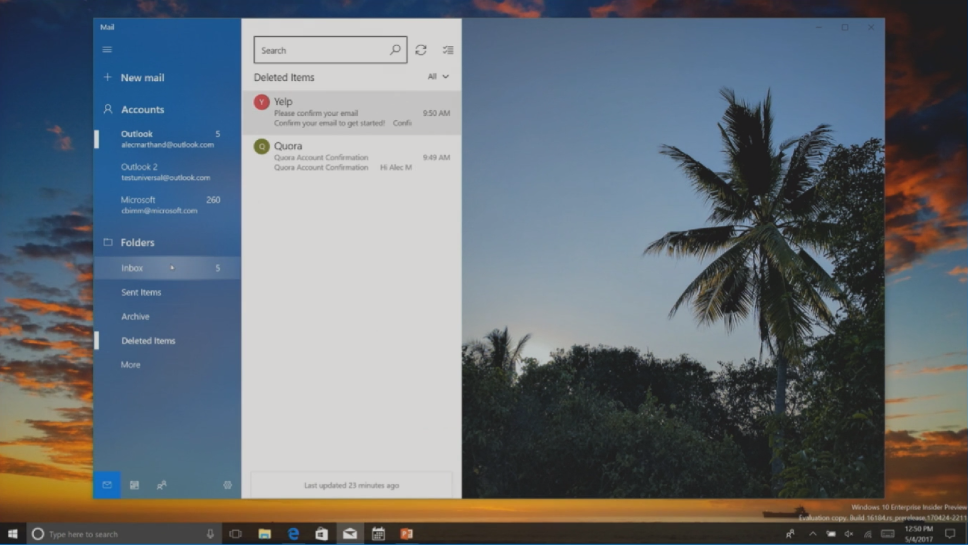Expand the All filter dropdown
Screen dimensions: 968x545
(x=438, y=77)
